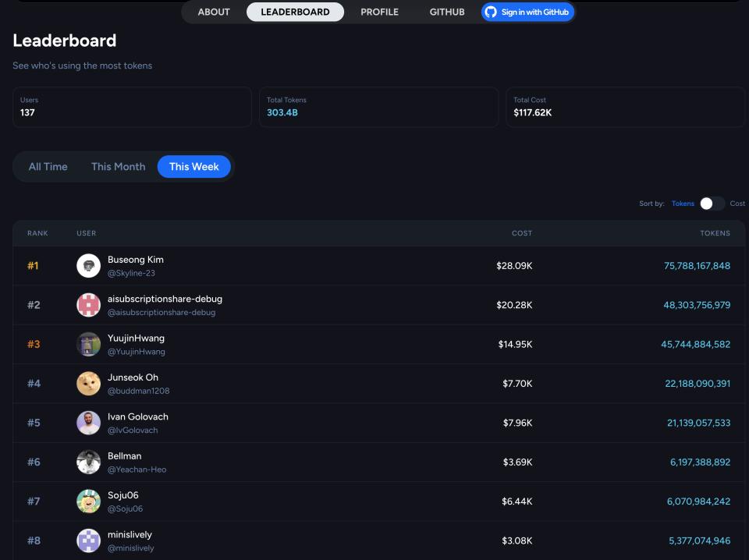Click aisubscriptionshare-debug's pink avatar icon
Image resolution: width=749 pixels, height=560 pixels.
point(88,305)
